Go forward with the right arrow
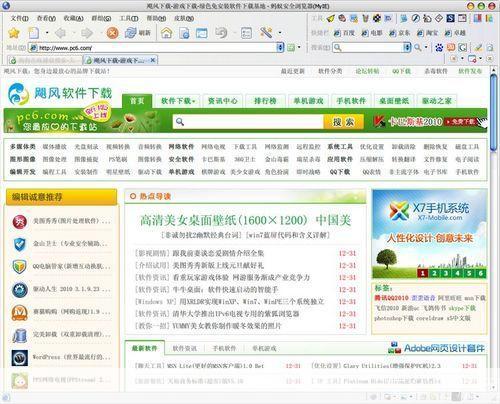Image resolution: width=500 pixels, height=404 pixels. [x=87, y=33]
